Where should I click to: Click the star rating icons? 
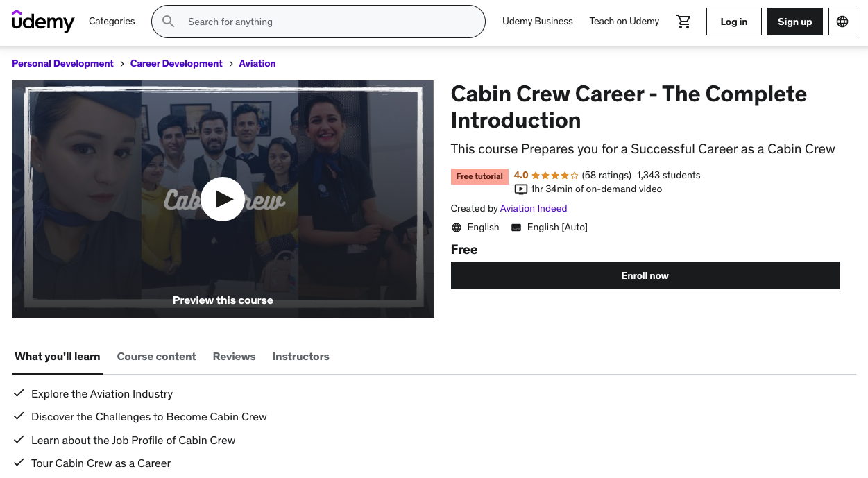(555, 176)
